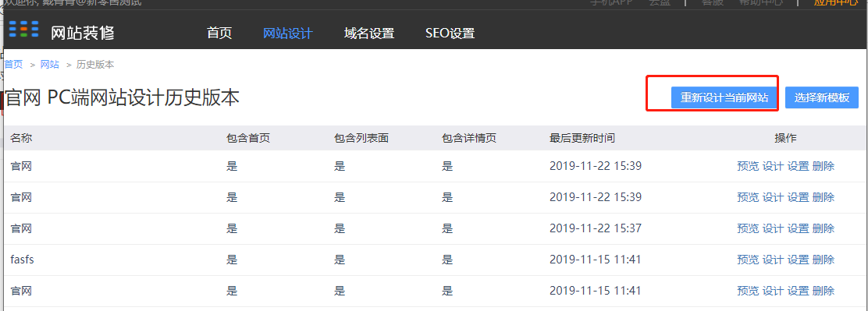Screen dimensions: 868x311
Task: Select the 包含详情页 value 是 in 15:37 row
Action: point(447,228)
